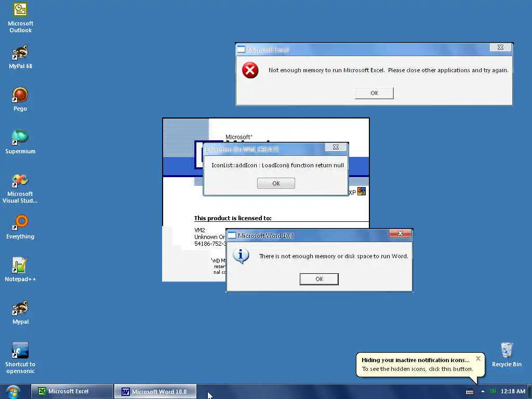Select the Microsoft Visual Studio shortcut
Screen dimensions: 532x399
click(20, 189)
